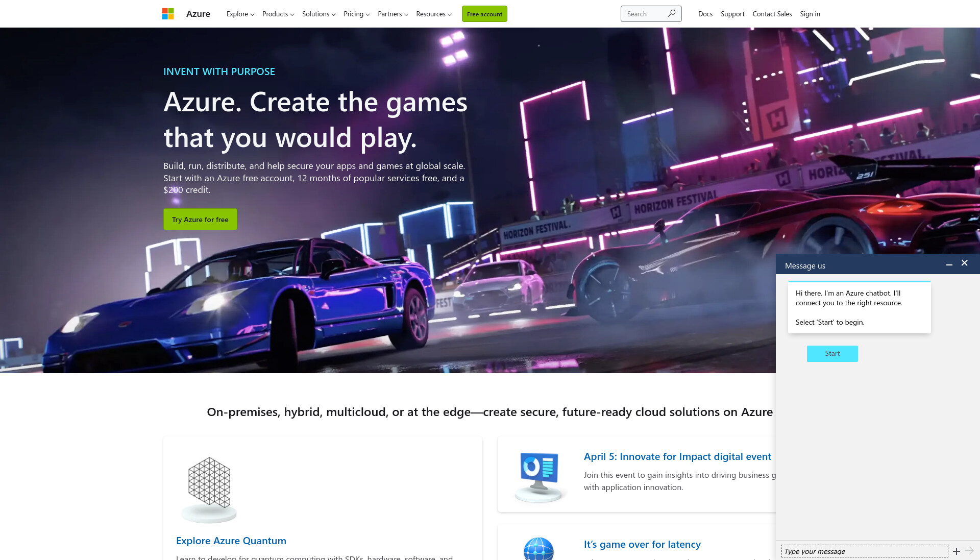Open the Solutions dropdown
980x560 pixels.
319,14
